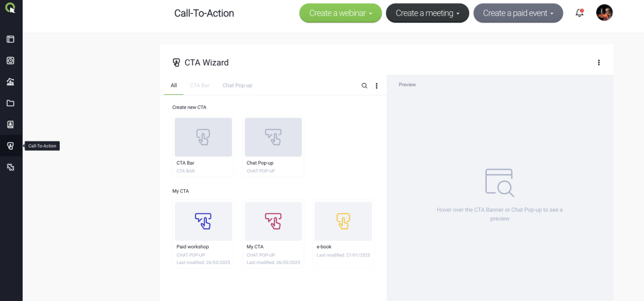Open the user profile avatar
Image resolution: width=644 pixels, height=301 pixels.
604,13
